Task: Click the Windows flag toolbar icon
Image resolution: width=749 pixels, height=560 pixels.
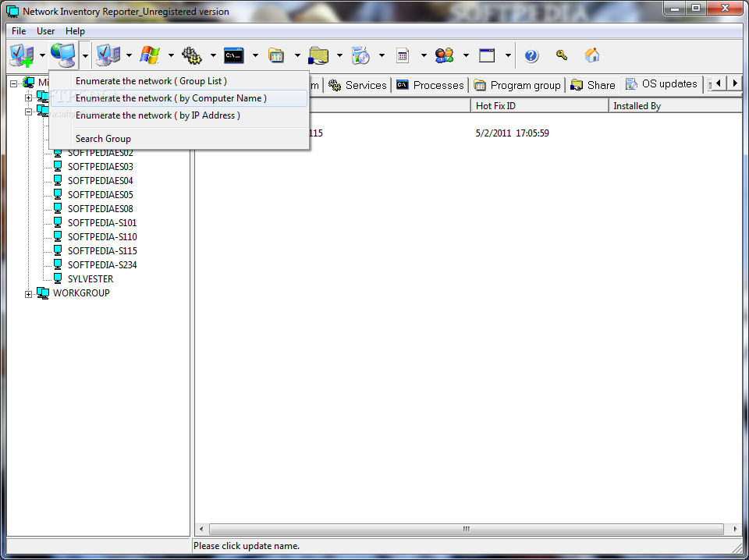Action: click(150, 55)
